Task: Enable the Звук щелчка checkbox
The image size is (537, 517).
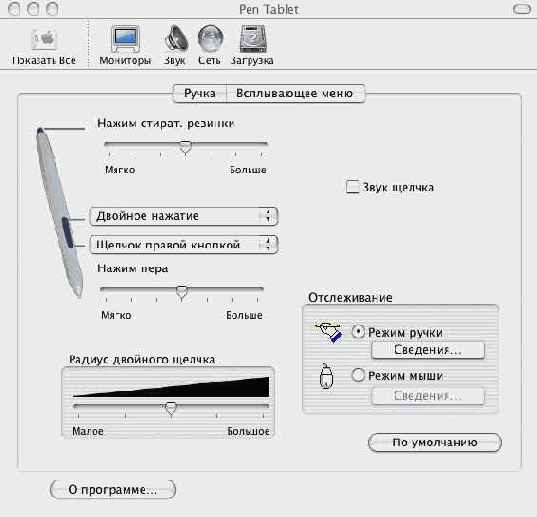Action: (352, 187)
